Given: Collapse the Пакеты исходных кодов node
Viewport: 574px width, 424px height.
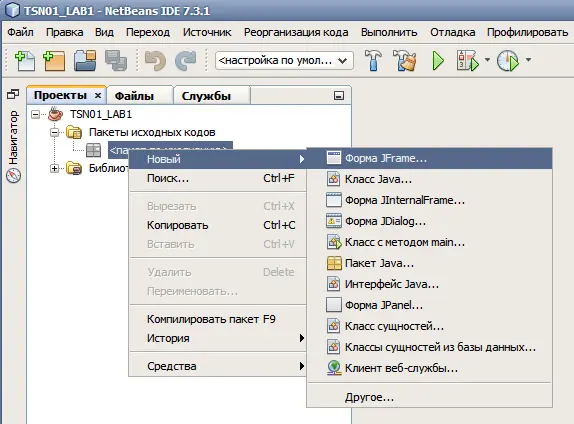Looking at the screenshot, I should coord(55,132).
